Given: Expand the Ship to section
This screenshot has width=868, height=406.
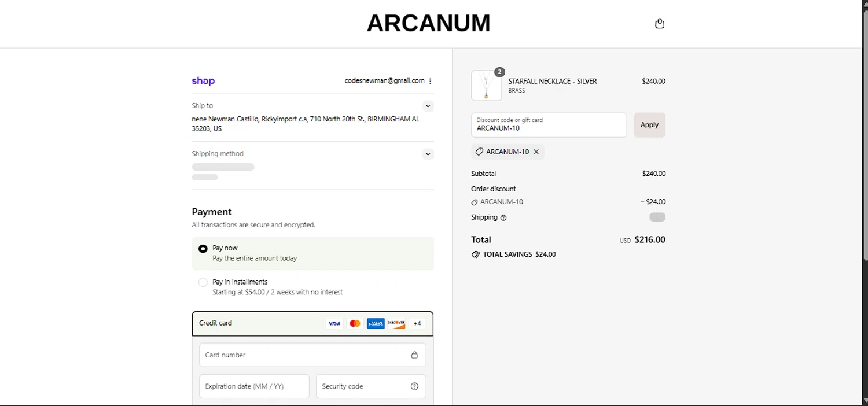Looking at the screenshot, I should click(x=428, y=106).
